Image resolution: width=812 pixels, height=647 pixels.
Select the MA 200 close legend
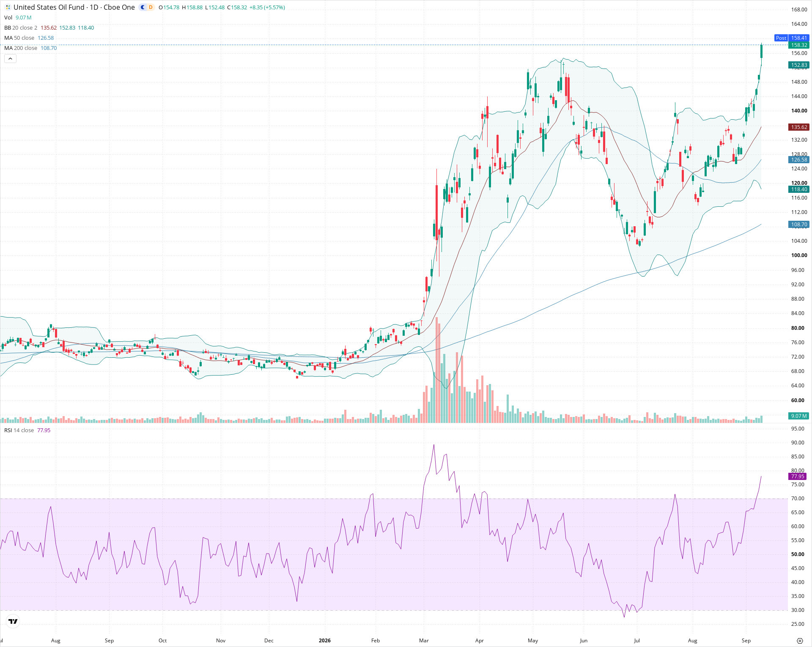[21, 48]
